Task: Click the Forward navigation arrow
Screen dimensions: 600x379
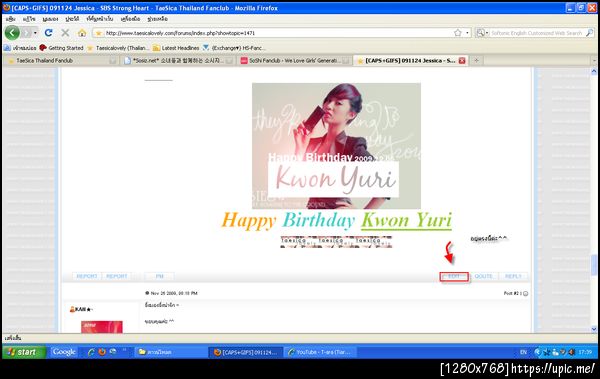Action: (x=26, y=33)
